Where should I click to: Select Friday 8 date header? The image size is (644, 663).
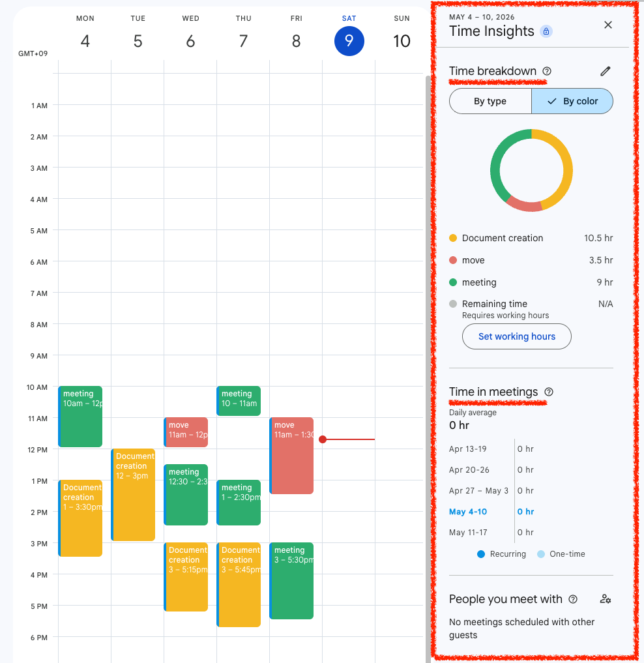tap(296, 41)
